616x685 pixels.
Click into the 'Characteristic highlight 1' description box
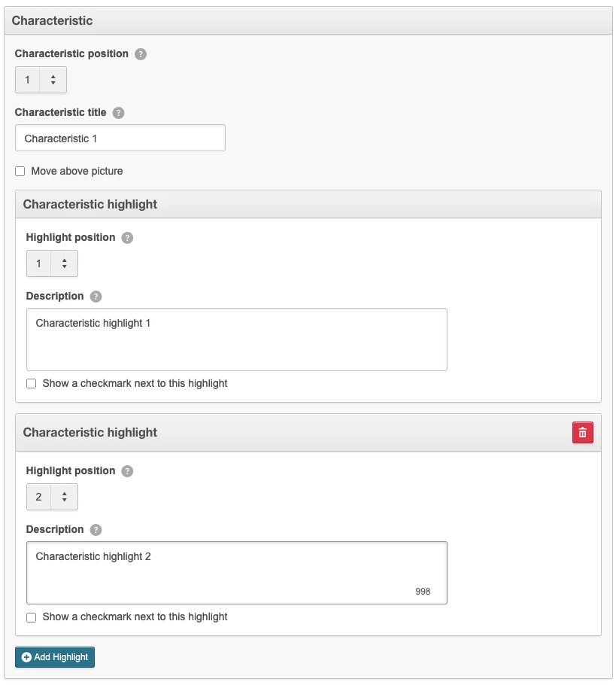click(237, 339)
